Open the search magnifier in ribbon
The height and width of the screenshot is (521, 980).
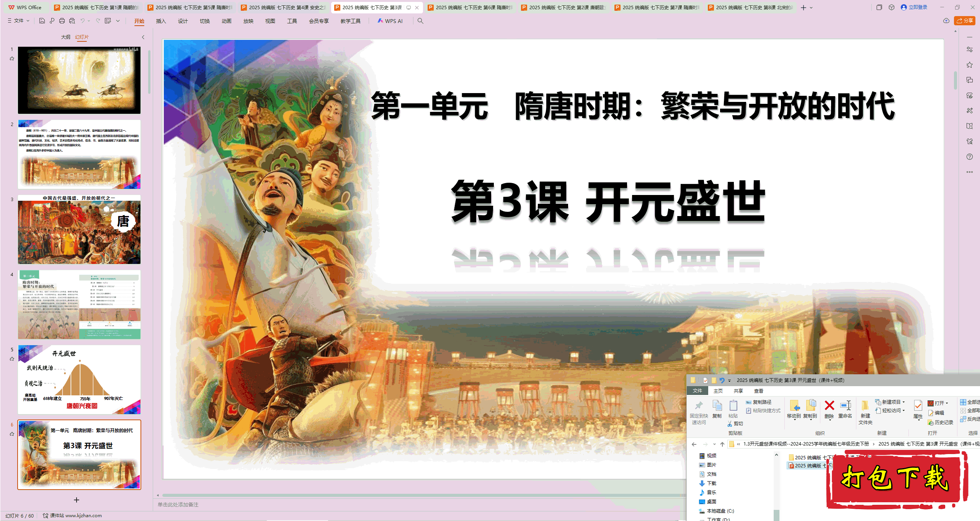(x=420, y=21)
